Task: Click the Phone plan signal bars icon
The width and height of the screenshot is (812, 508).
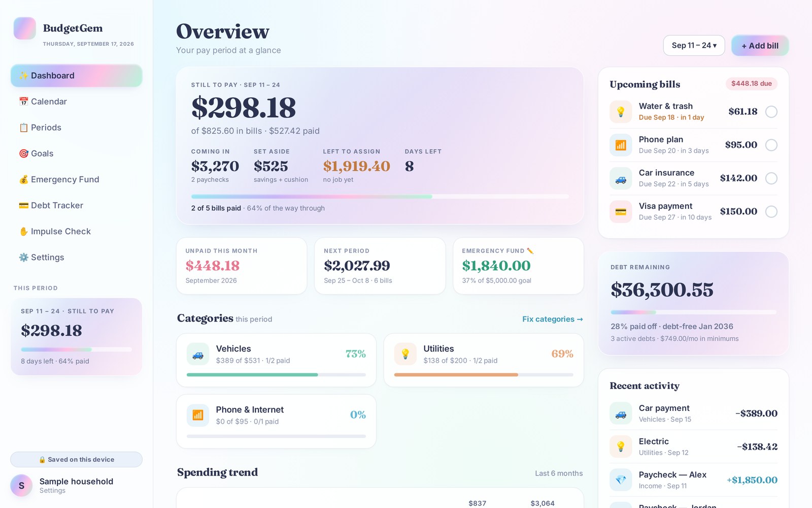Action: (621, 145)
